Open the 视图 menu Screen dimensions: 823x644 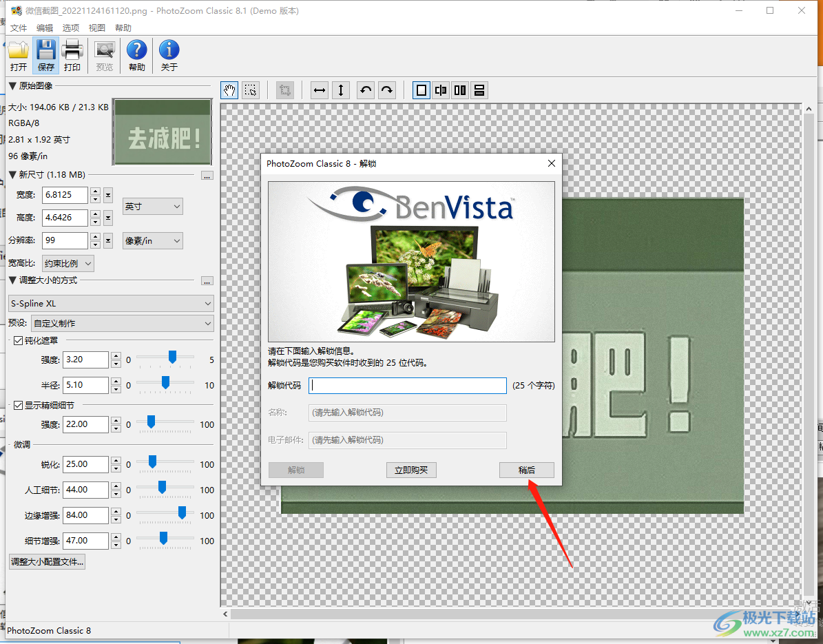(97, 28)
